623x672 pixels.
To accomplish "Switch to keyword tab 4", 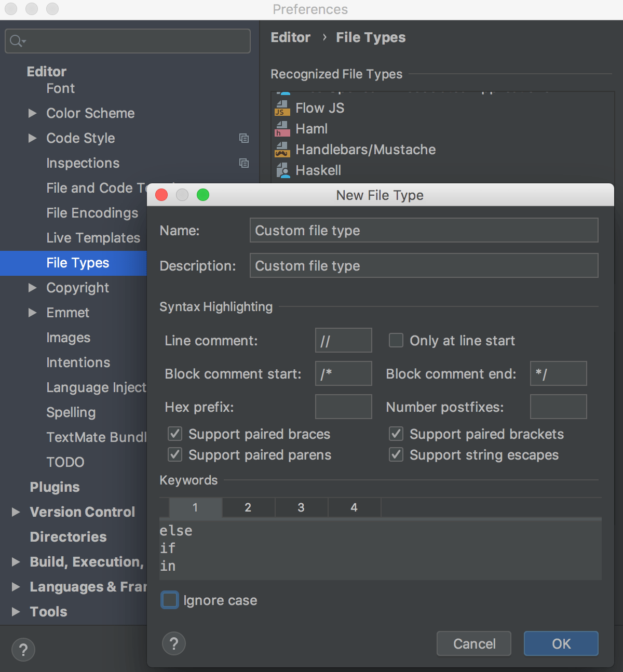I will coord(354,507).
